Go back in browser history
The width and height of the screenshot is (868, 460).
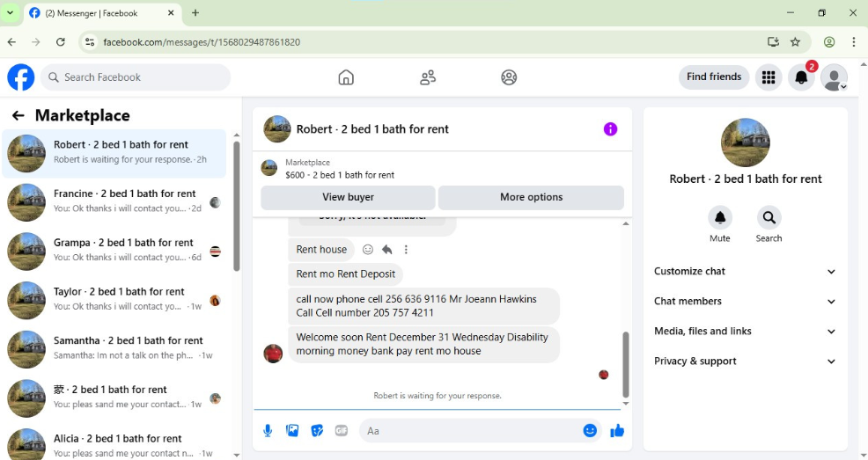tap(11, 42)
